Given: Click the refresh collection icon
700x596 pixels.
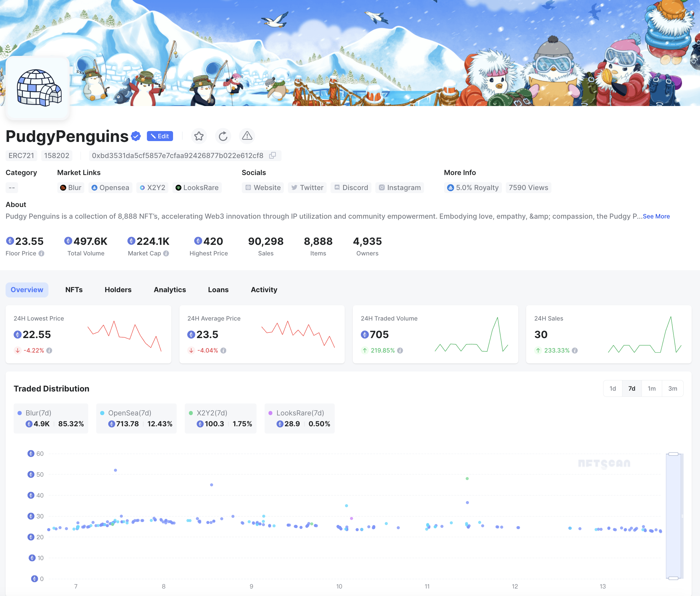Looking at the screenshot, I should (x=223, y=136).
